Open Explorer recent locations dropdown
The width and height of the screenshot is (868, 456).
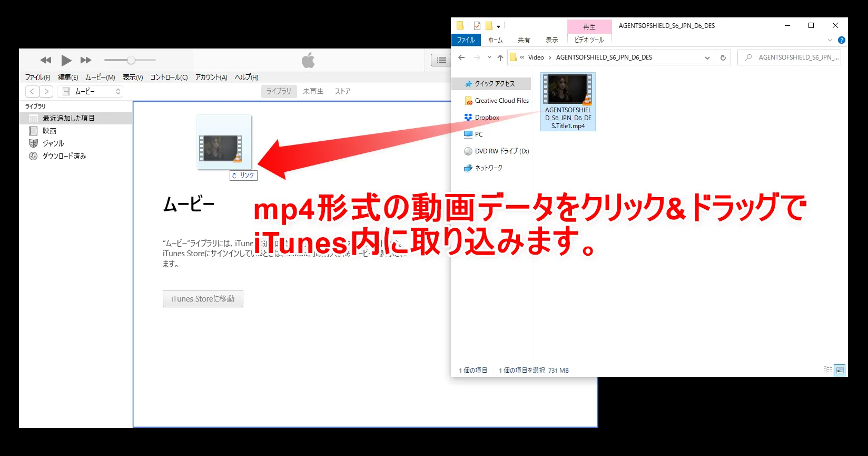point(489,57)
